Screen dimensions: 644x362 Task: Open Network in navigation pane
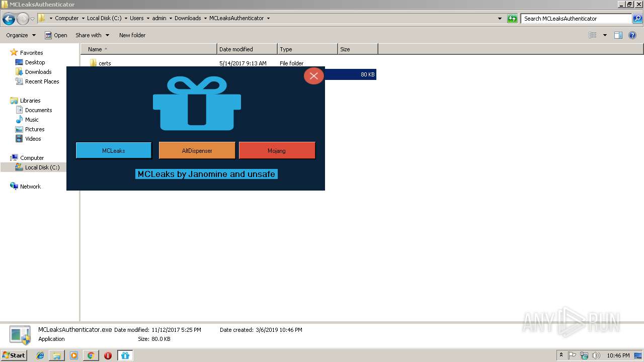coord(30,187)
